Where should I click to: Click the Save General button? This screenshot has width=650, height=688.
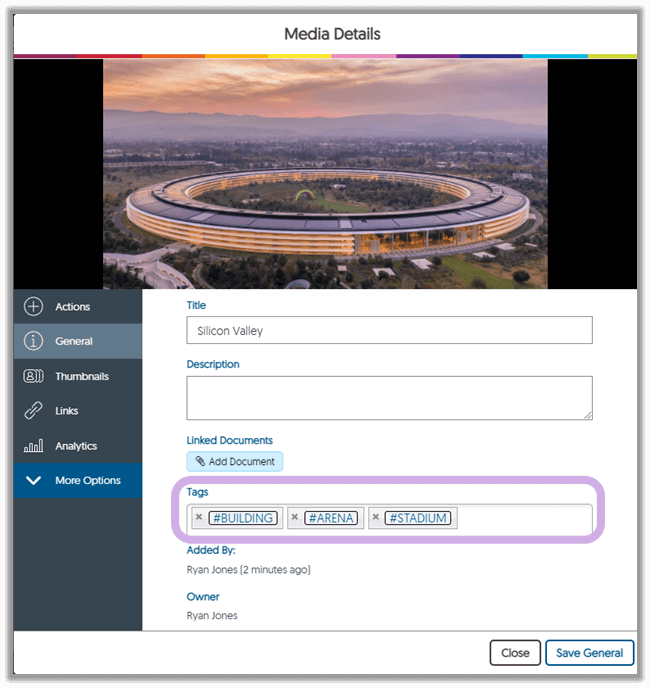click(x=589, y=653)
